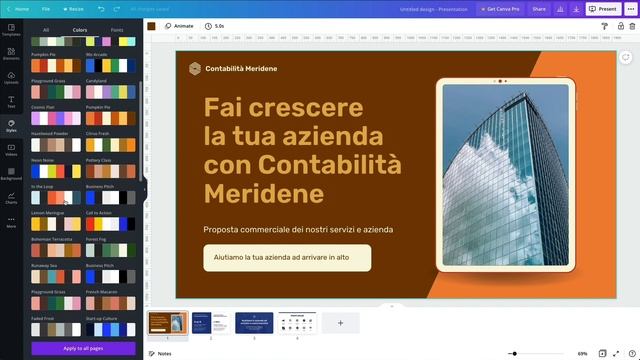Click the Animate button
The width and height of the screenshot is (640, 360).
point(179,26)
